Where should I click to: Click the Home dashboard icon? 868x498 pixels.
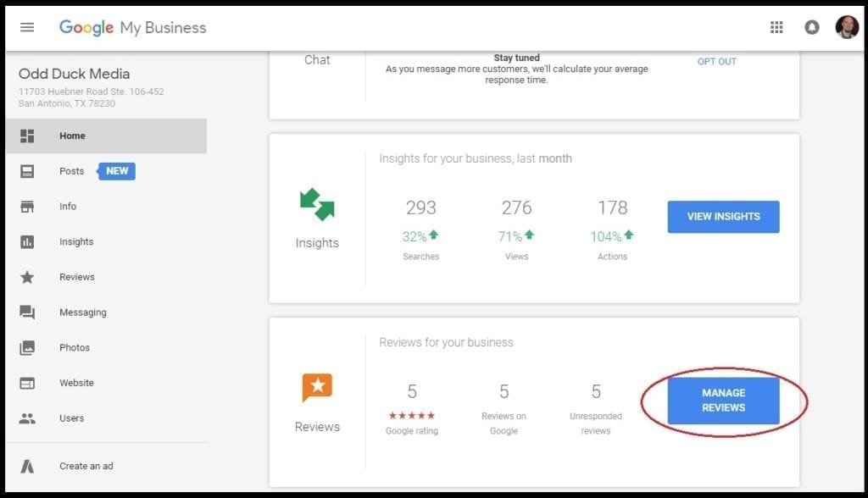coord(27,136)
